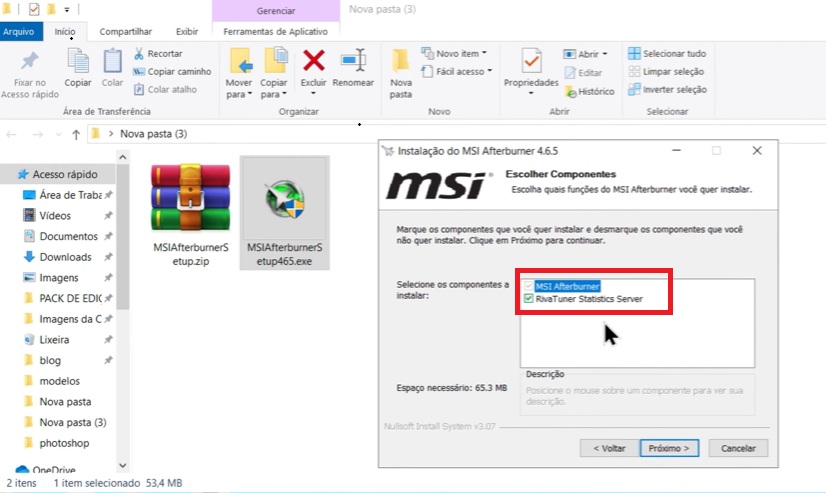Open quick access toolbar customize arrow

click(67, 9)
